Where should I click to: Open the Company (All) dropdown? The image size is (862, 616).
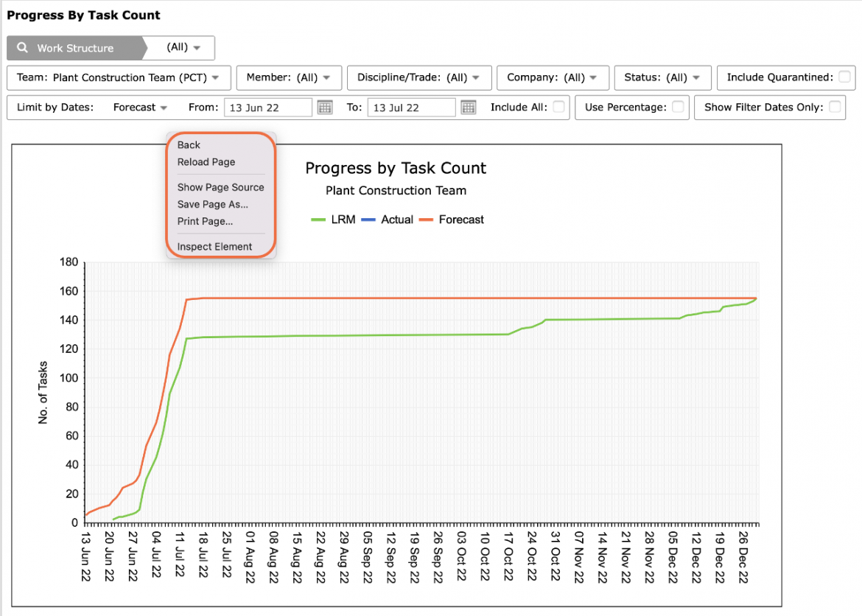tap(553, 77)
